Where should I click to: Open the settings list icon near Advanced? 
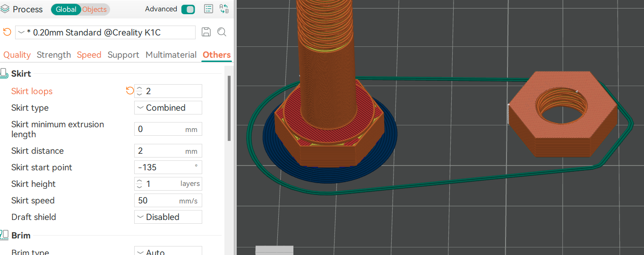(208, 9)
